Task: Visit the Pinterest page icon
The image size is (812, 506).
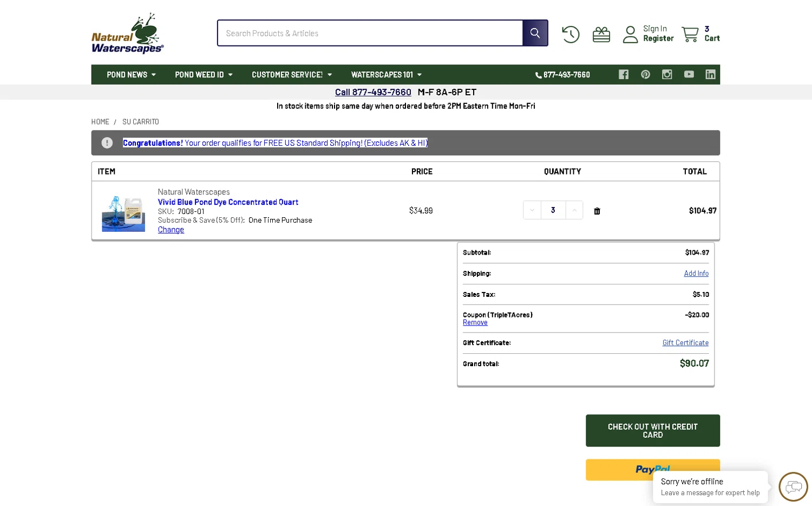Action: click(x=646, y=75)
